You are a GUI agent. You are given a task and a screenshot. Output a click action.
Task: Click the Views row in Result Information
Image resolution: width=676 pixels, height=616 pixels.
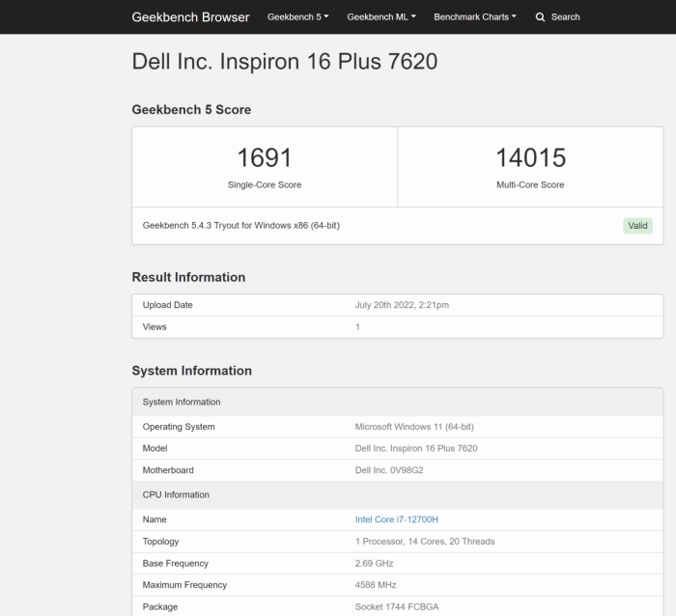155,327
